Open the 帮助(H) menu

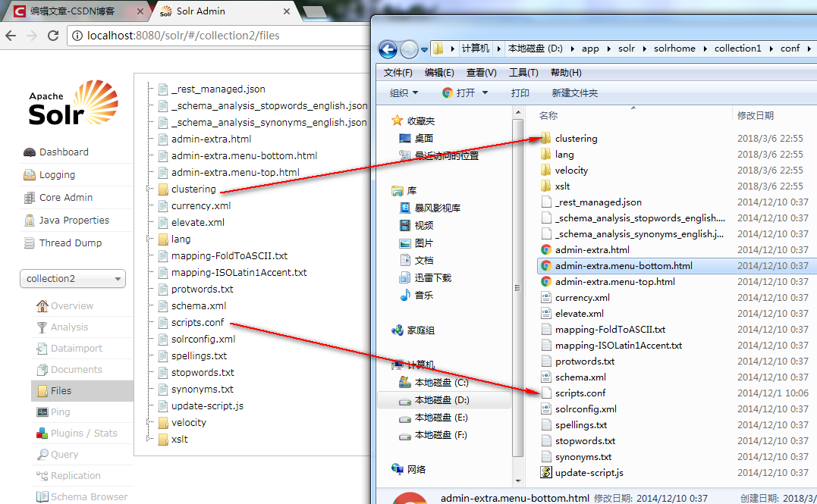pyautogui.click(x=566, y=72)
